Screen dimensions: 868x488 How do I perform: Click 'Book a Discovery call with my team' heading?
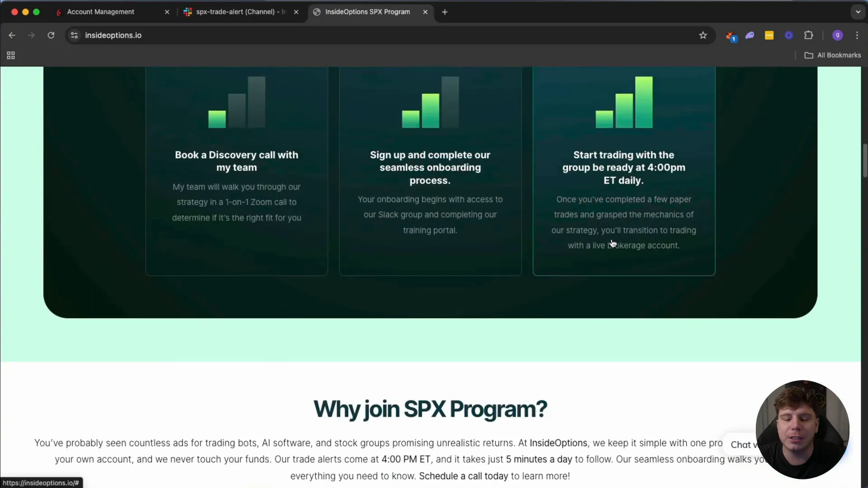[236, 161]
